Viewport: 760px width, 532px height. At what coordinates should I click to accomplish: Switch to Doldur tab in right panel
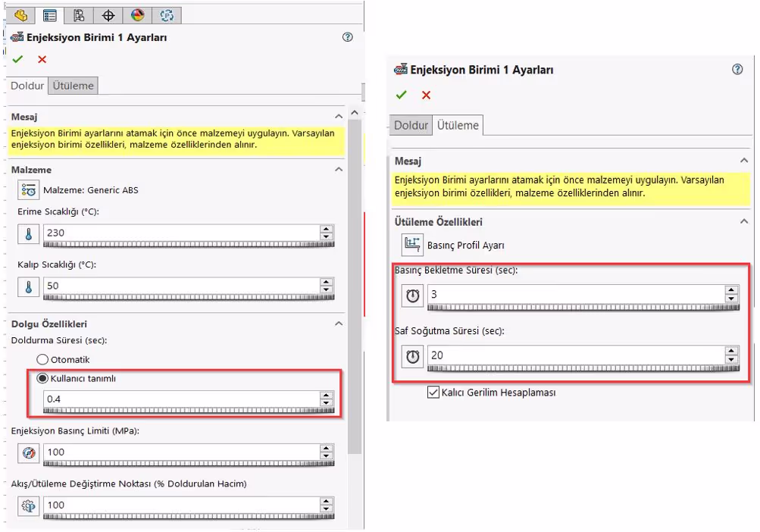point(411,125)
